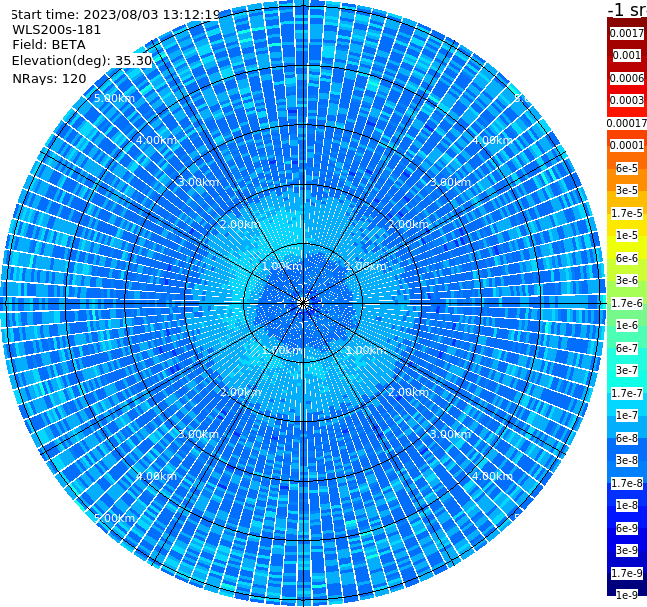Click the 6e-7 colorbar label
The image size is (647, 607).
click(627, 348)
